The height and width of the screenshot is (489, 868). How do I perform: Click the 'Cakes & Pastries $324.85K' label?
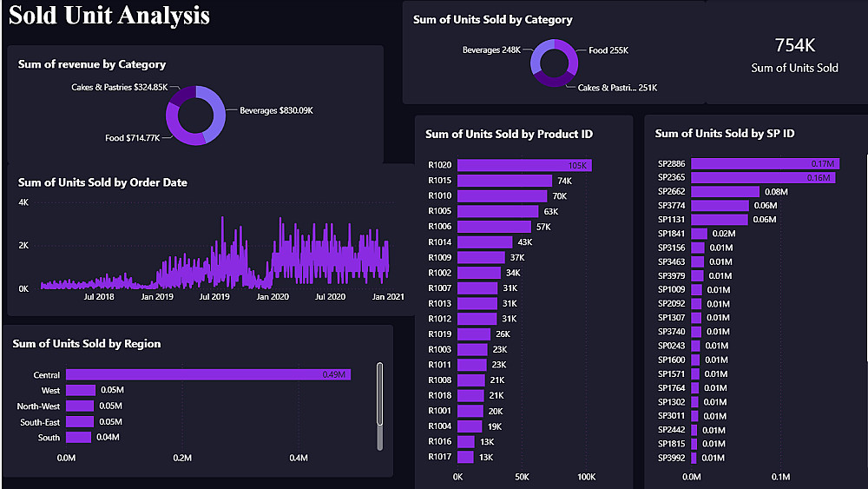pos(120,88)
